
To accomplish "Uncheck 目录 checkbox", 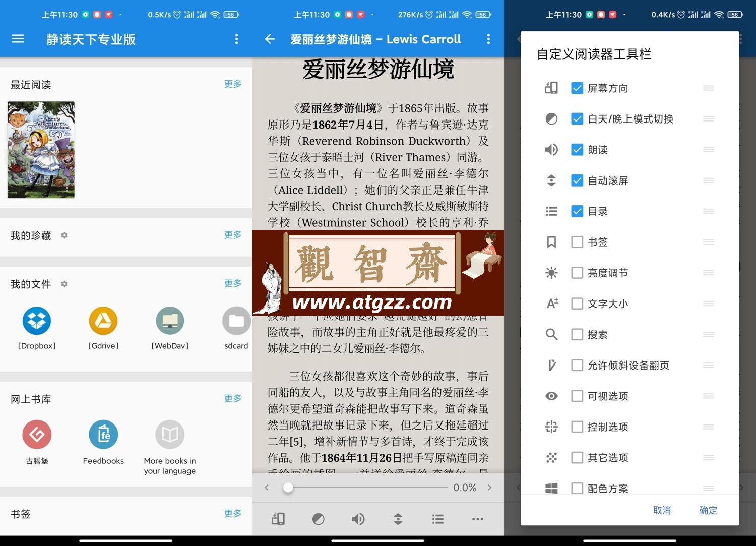I will tap(577, 211).
